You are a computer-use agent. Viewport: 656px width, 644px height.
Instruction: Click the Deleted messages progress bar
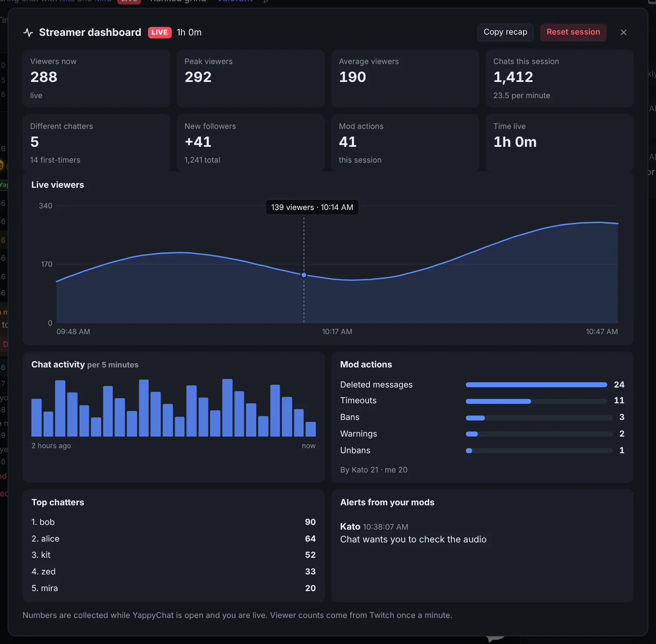pyautogui.click(x=536, y=385)
